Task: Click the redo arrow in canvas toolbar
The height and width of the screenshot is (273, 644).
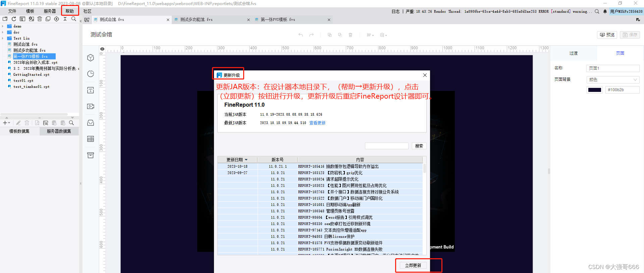Action: coord(312,35)
